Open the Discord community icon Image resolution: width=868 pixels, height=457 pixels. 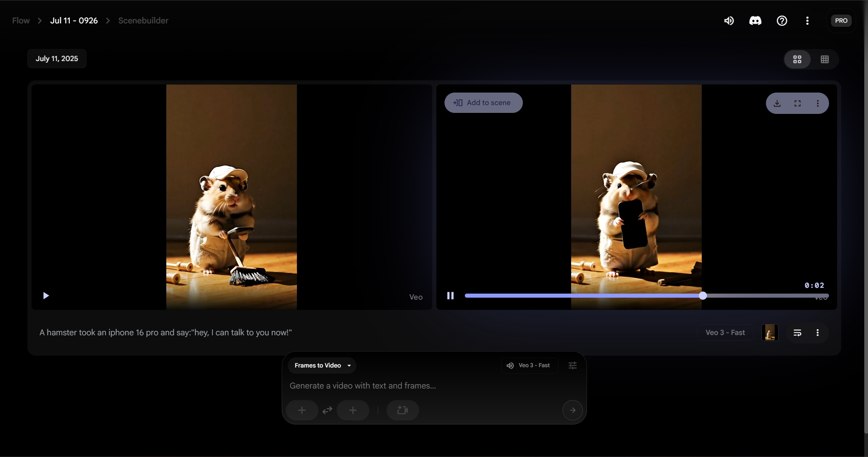tap(755, 21)
